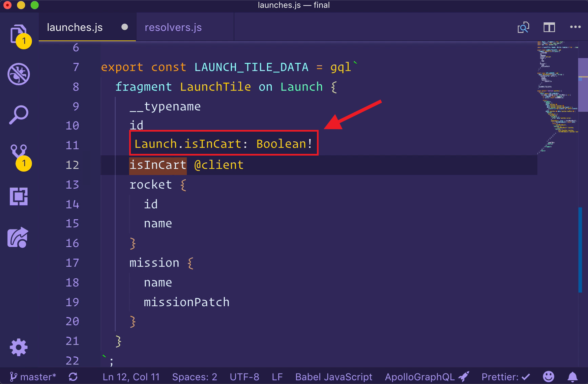The width and height of the screenshot is (588, 384).
Task: Open the More Actions ellipsis menu
Action: pyautogui.click(x=576, y=27)
